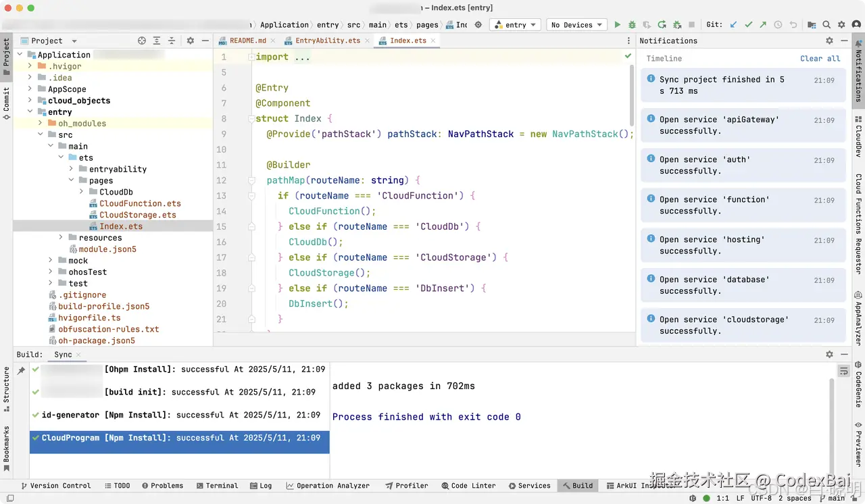
Task: Toggle the pin tab icon in Build panel
Action: coord(21,370)
